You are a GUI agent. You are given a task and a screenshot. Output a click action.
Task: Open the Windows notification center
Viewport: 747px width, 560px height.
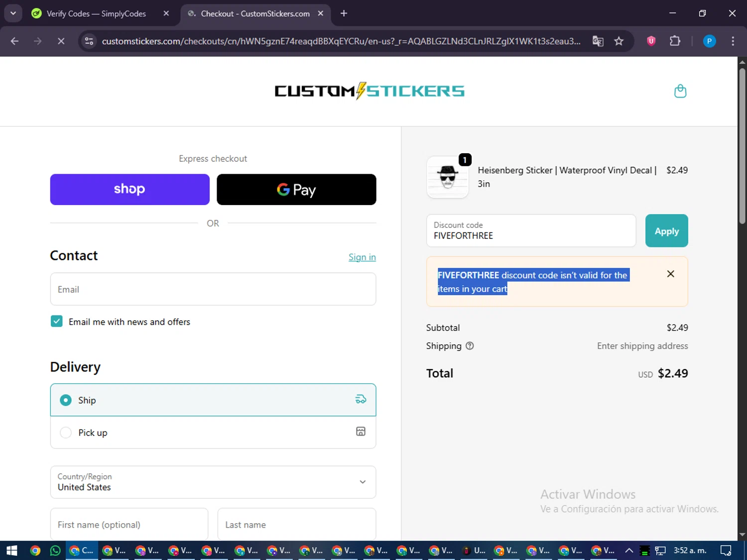(x=726, y=551)
